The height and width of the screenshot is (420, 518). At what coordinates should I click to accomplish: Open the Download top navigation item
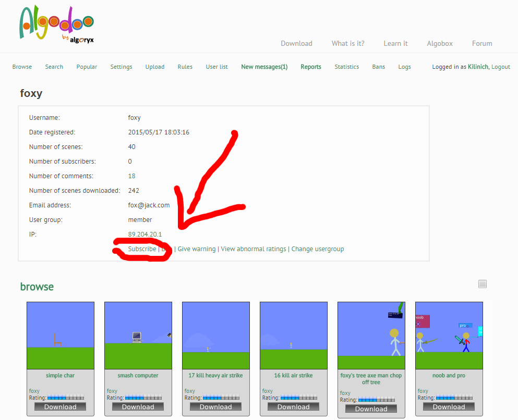[x=296, y=43]
